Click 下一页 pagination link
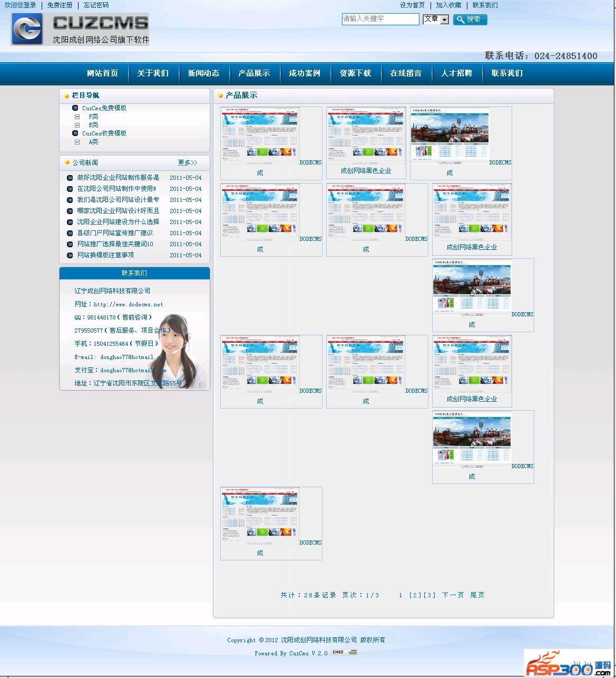 (x=453, y=595)
